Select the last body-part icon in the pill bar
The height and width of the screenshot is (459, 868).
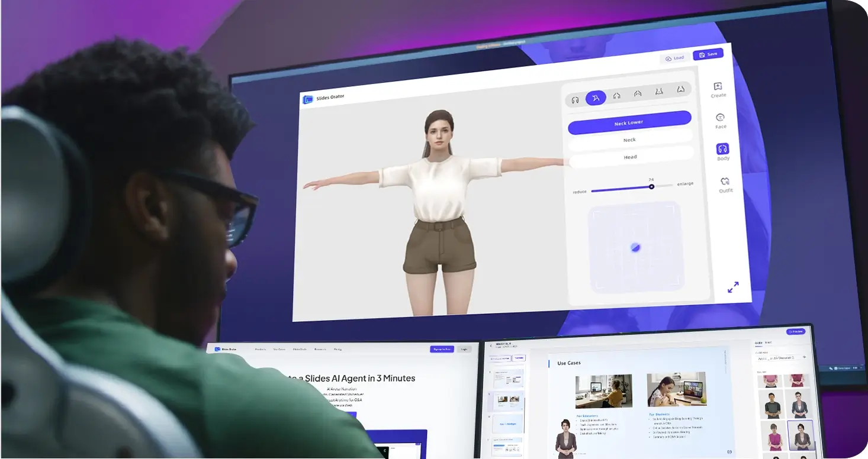tap(680, 90)
